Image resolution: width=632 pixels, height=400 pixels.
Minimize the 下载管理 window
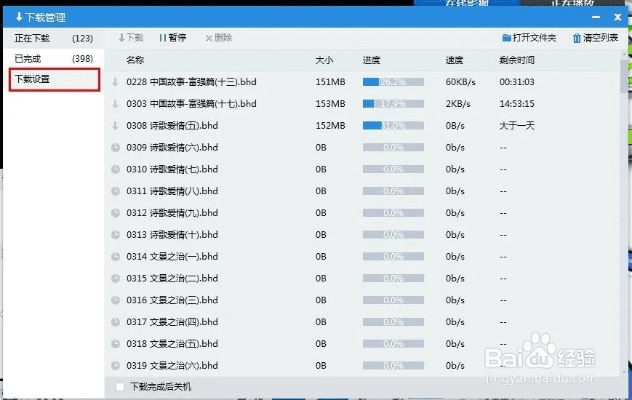coord(596,17)
